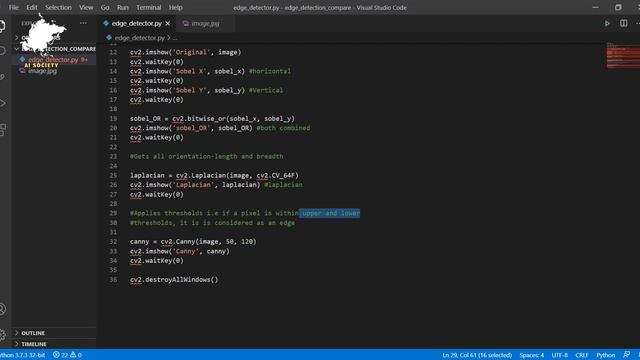Image resolution: width=640 pixels, height=360 pixels.
Task: Collapse the EDGE_DETECTION_COMPARE folder section
Action: click(54, 49)
